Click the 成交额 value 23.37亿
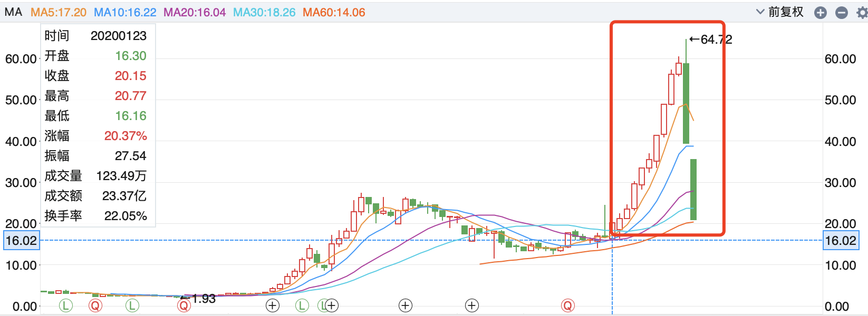The image size is (868, 316). point(124,196)
